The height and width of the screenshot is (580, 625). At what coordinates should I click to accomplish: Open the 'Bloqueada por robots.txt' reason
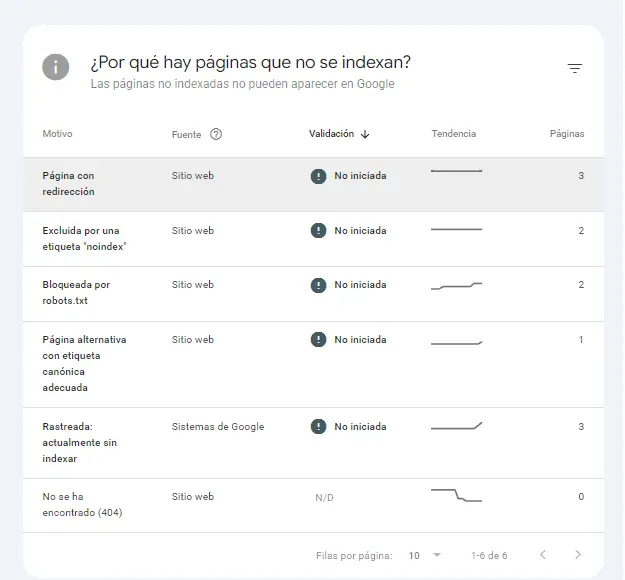click(76, 293)
